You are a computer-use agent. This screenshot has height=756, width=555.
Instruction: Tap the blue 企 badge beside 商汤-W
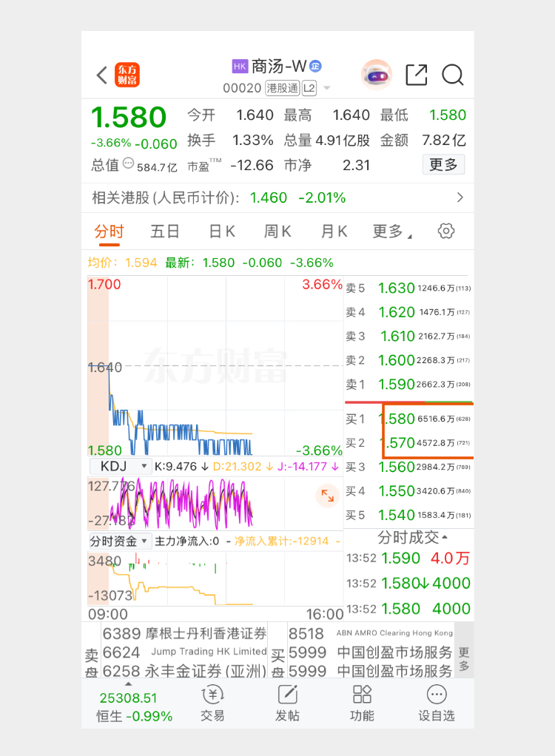coord(315,66)
